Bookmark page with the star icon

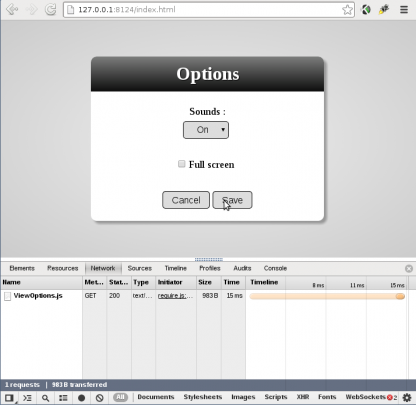[x=347, y=10]
